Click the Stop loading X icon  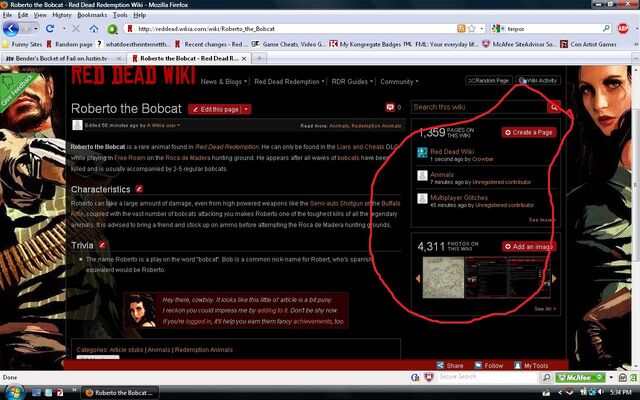click(x=76, y=29)
